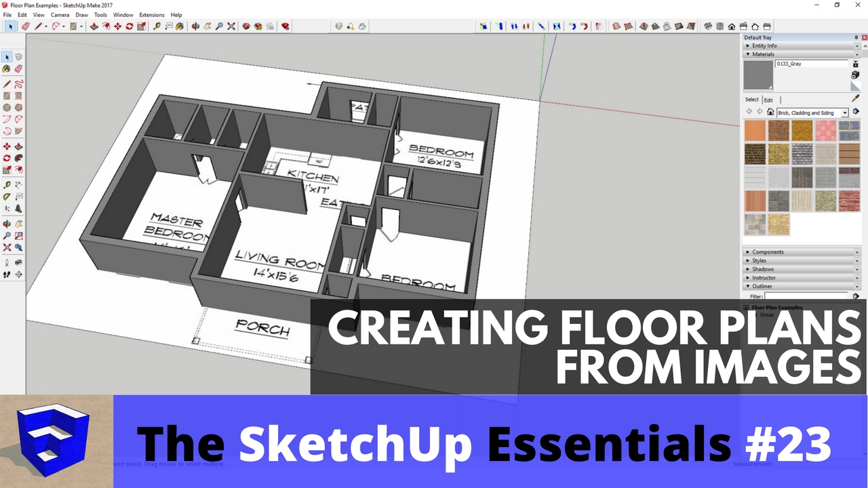This screenshot has height=488, width=868.
Task: Select the Rotate tool in top toolbar
Action: coord(129,26)
